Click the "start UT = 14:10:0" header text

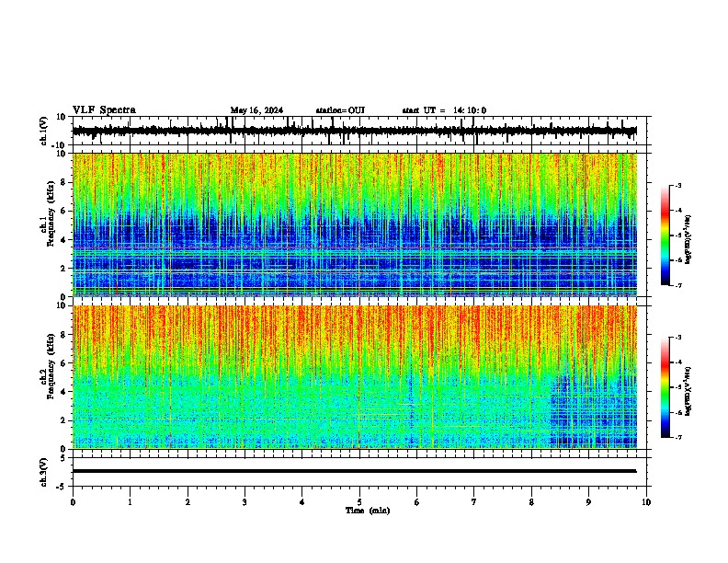[x=444, y=110]
